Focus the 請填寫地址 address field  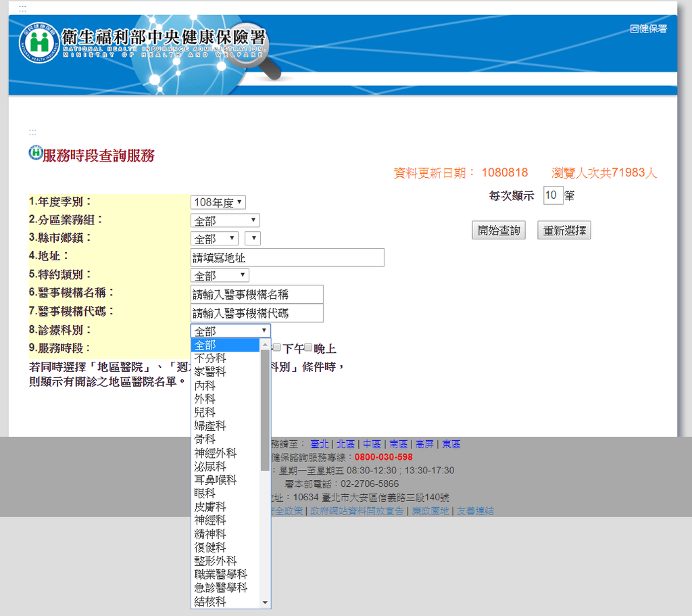pyautogui.click(x=287, y=258)
